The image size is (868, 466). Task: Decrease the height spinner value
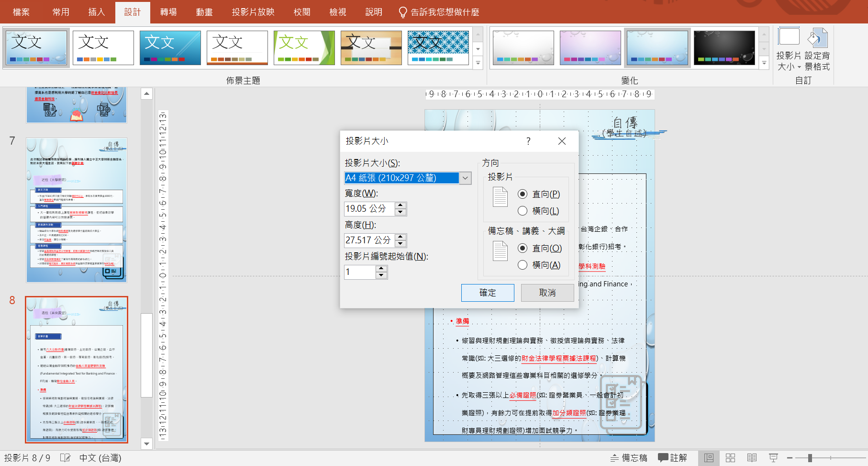[401, 244]
